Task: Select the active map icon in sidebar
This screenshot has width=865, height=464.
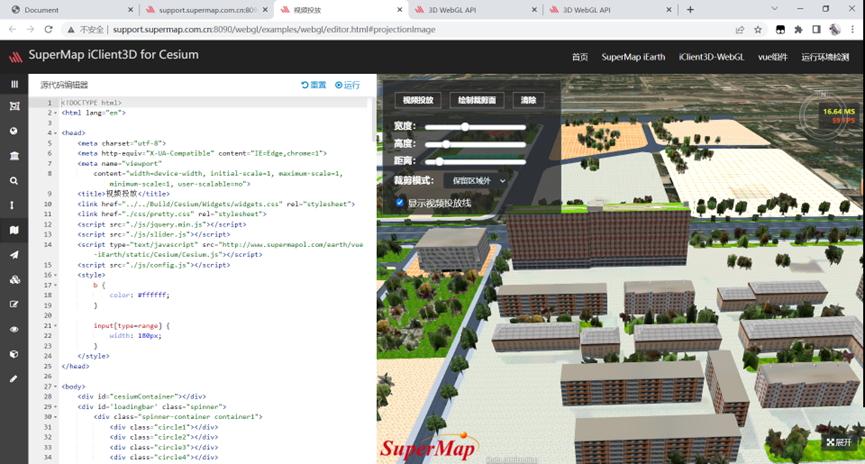Action: click(14, 230)
